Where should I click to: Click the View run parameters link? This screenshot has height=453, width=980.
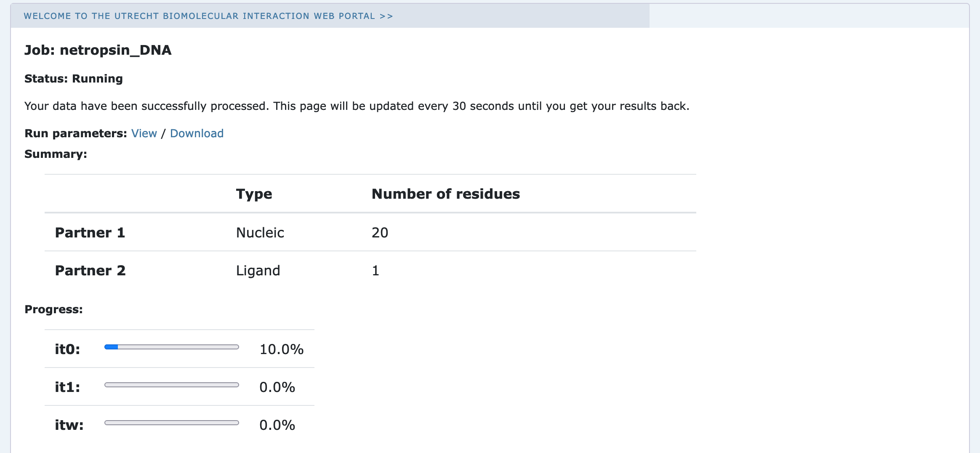coord(144,133)
